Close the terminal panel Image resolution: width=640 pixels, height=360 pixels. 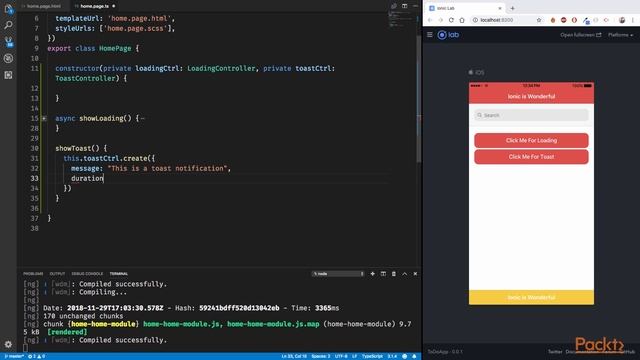[x=416, y=274]
